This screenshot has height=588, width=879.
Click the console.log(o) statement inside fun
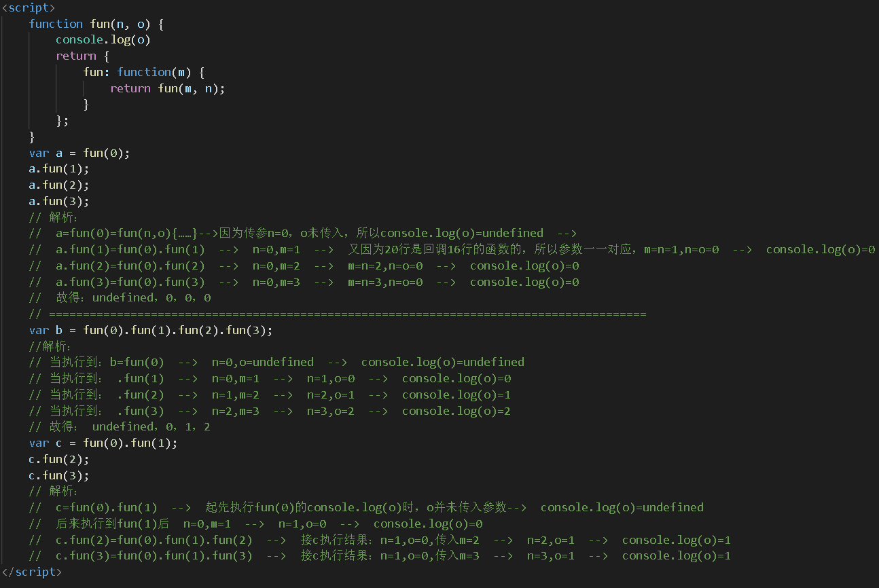click(x=103, y=40)
